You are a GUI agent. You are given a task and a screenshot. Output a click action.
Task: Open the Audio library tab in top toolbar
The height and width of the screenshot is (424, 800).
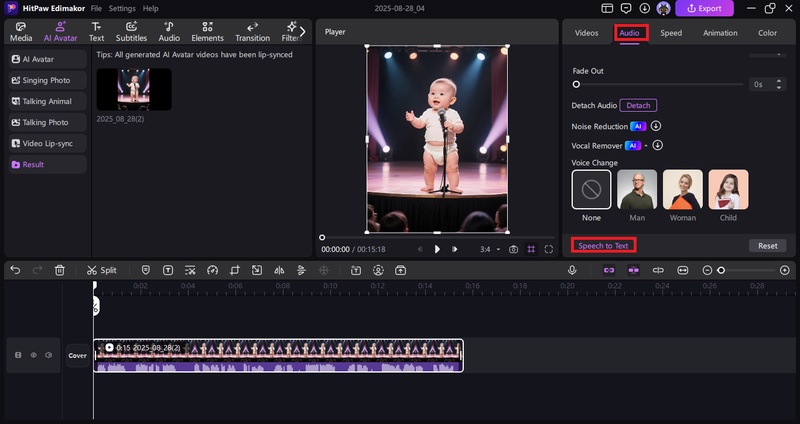pos(169,32)
